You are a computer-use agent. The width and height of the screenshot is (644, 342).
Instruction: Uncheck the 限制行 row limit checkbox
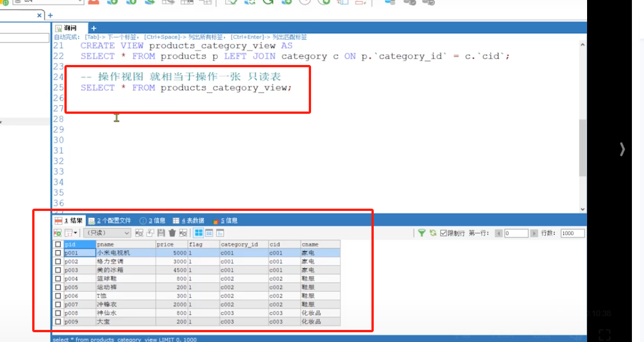click(443, 232)
